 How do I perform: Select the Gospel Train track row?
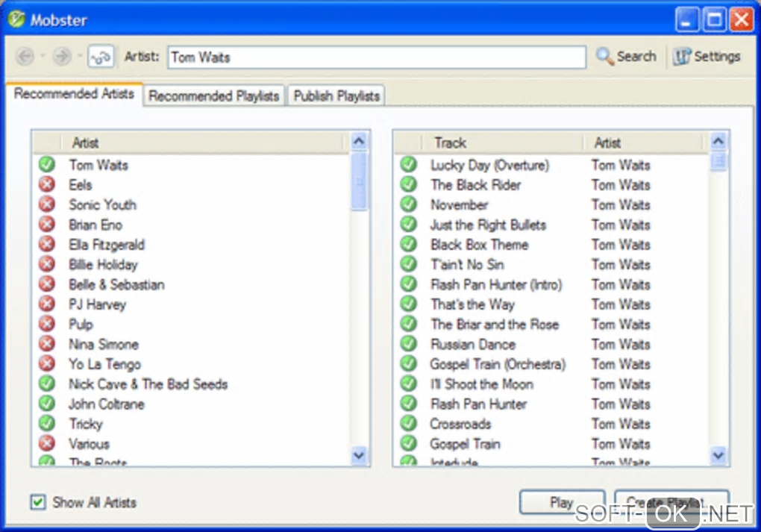[552, 444]
